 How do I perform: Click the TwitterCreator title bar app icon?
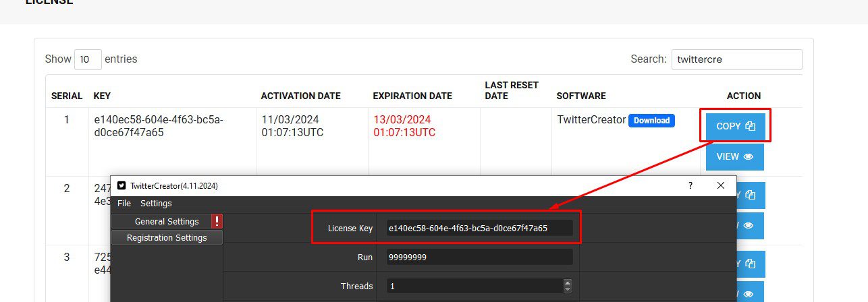[121, 185]
